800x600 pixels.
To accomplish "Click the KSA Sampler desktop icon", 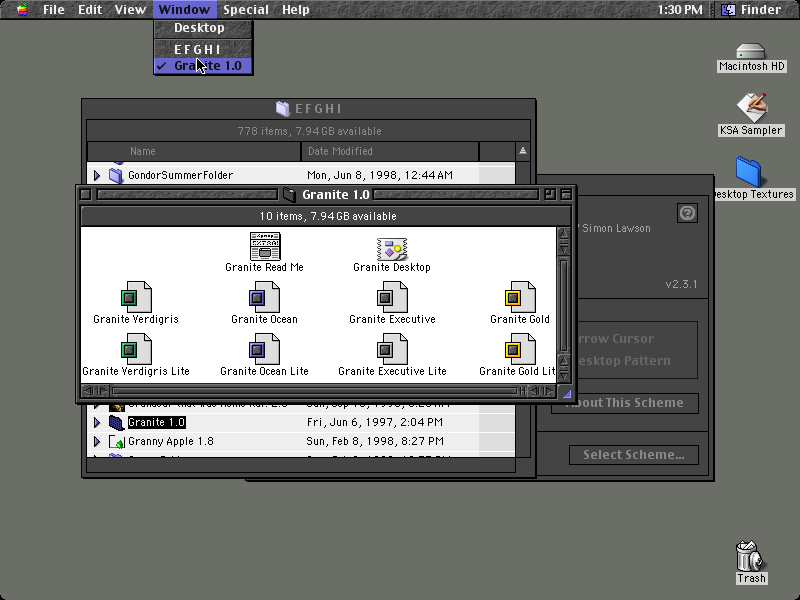I will click(x=752, y=108).
